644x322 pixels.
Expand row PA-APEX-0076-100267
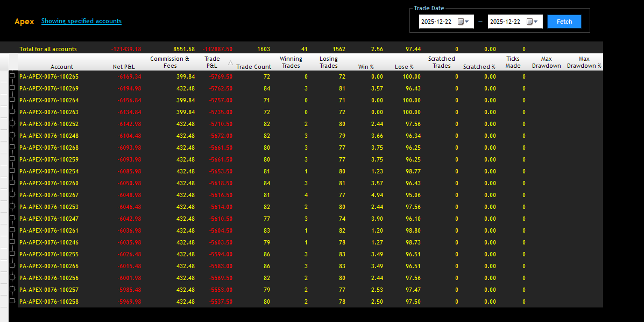pos(12,195)
